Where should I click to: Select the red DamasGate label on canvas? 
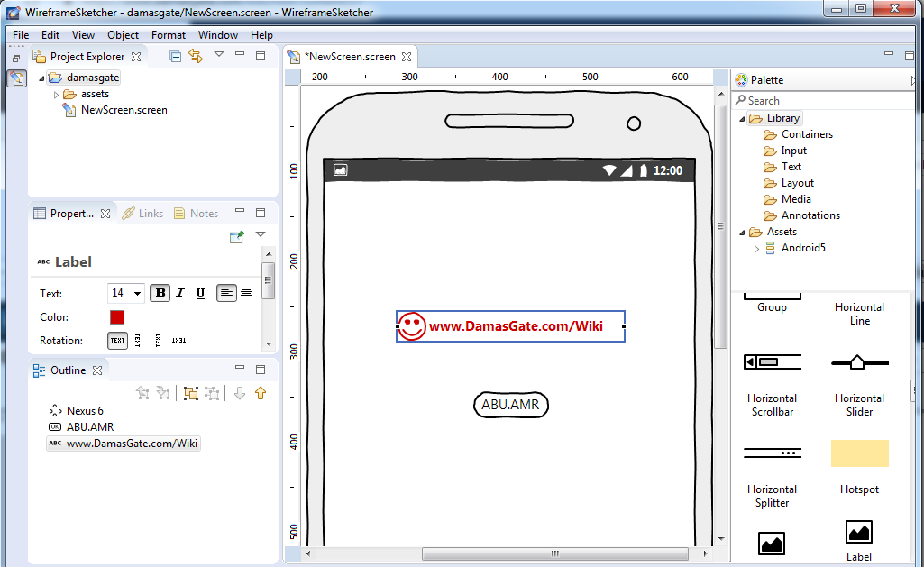click(x=510, y=326)
